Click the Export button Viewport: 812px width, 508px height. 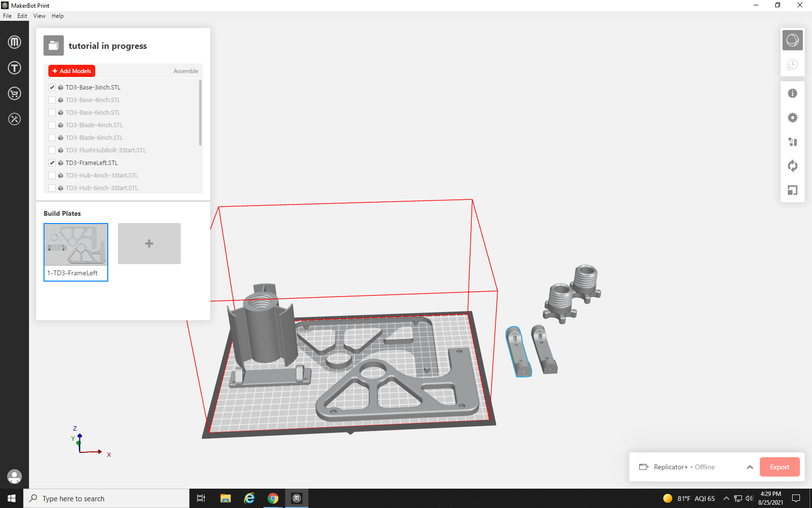(780, 467)
